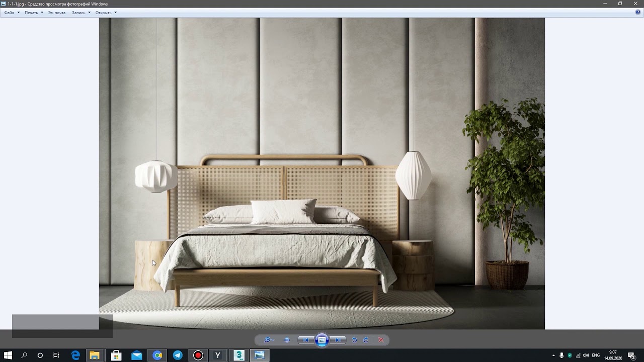Open File Explorer from the taskbar
This screenshot has width=644, height=362.
[95, 355]
